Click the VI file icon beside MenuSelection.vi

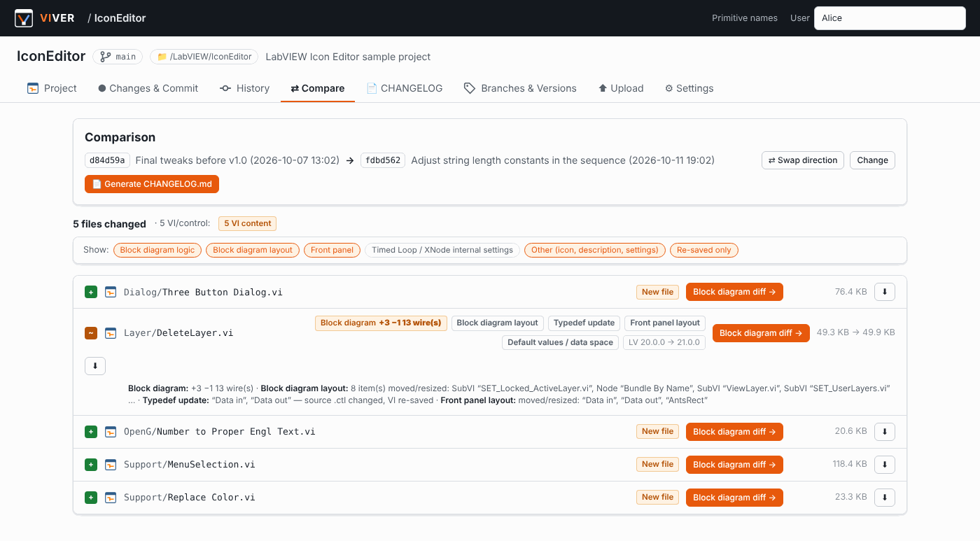pos(111,465)
